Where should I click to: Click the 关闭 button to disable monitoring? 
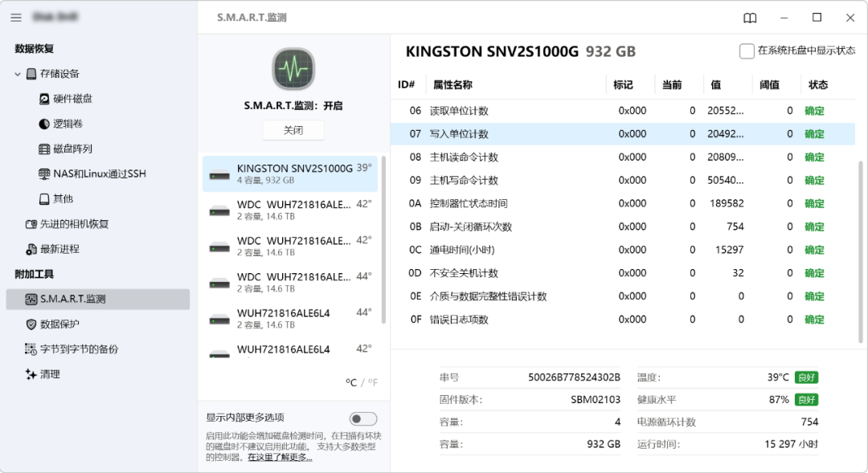coord(293,131)
